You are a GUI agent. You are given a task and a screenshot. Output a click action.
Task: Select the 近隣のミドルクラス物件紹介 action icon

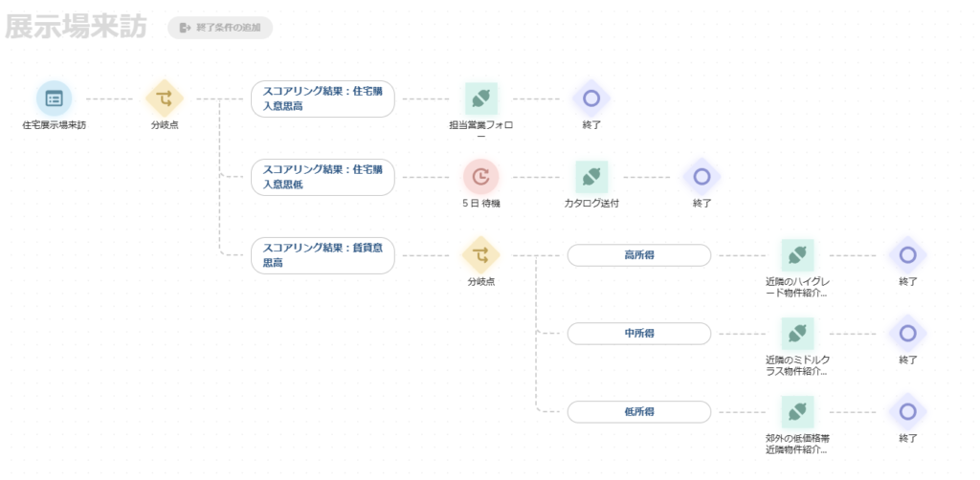click(797, 334)
